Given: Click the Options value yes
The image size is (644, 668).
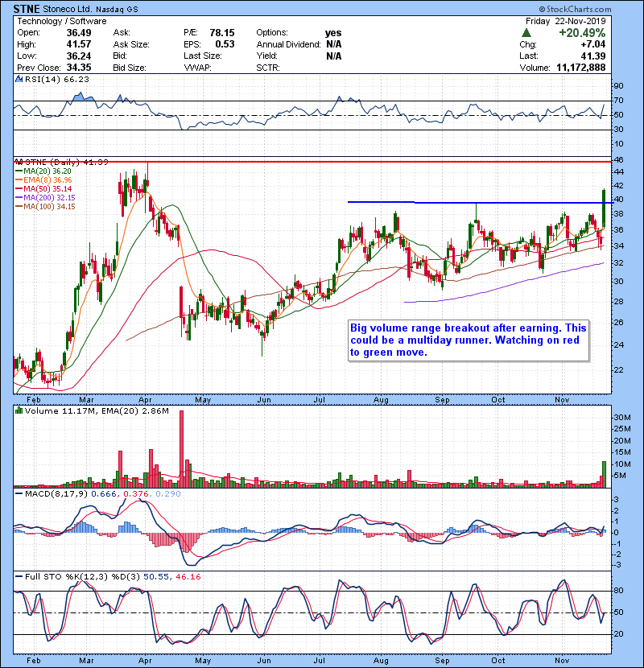Looking at the screenshot, I should click(333, 33).
